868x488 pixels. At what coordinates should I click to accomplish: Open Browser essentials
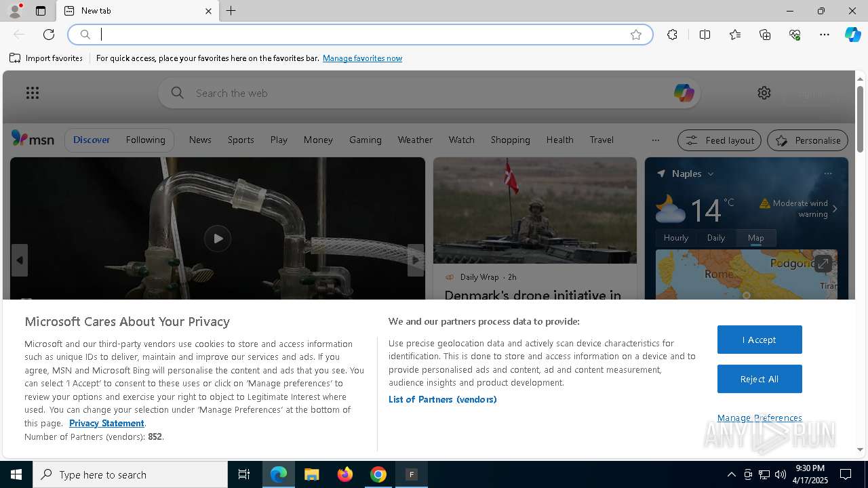[795, 35]
